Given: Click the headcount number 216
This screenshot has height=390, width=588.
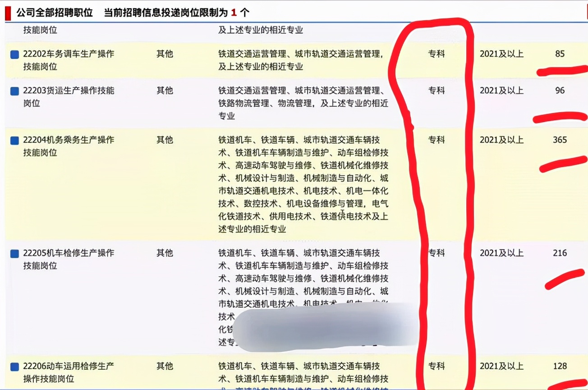Looking at the screenshot, I should click(560, 253).
